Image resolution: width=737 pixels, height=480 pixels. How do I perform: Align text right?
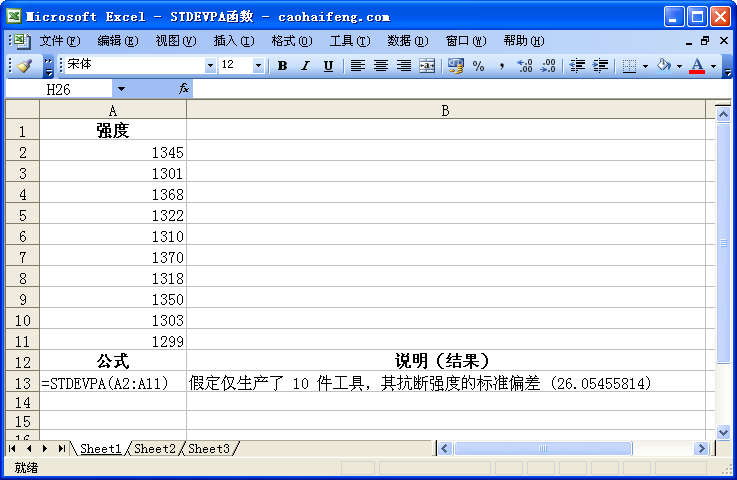pyautogui.click(x=404, y=66)
